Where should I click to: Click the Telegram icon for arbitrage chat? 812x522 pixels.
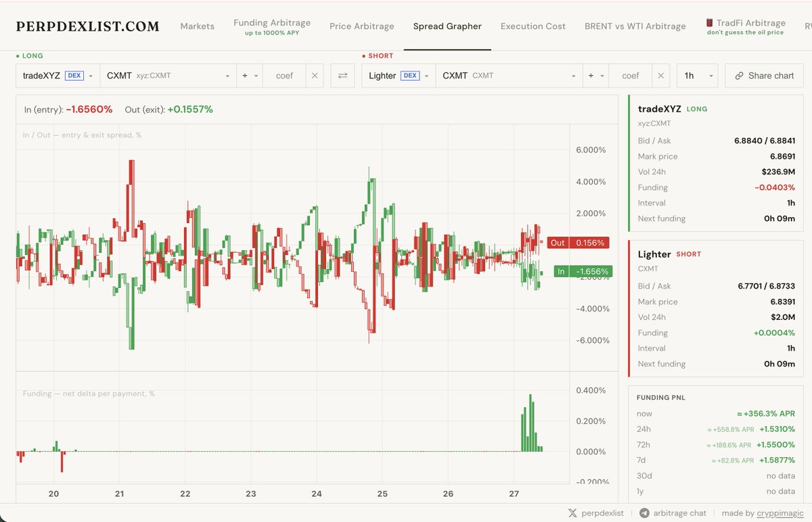(x=644, y=513)
